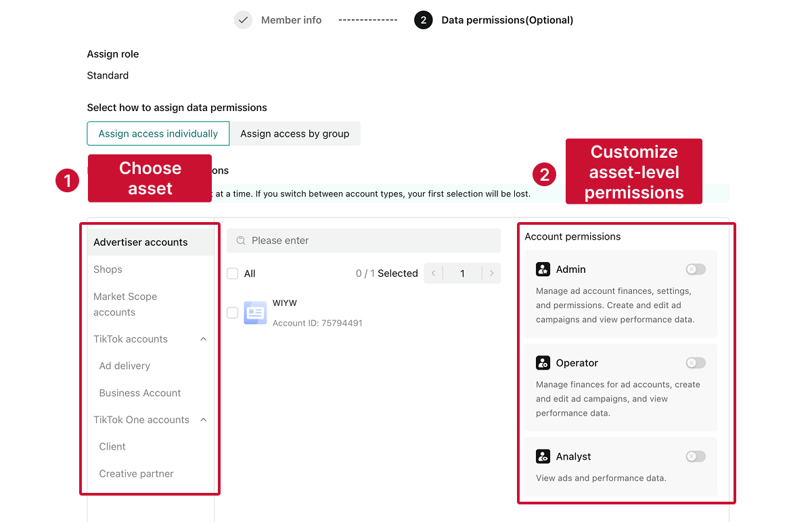812x522 pixels.
Task: Click the WIYW account avatar icon
Action: coord(255,312)
